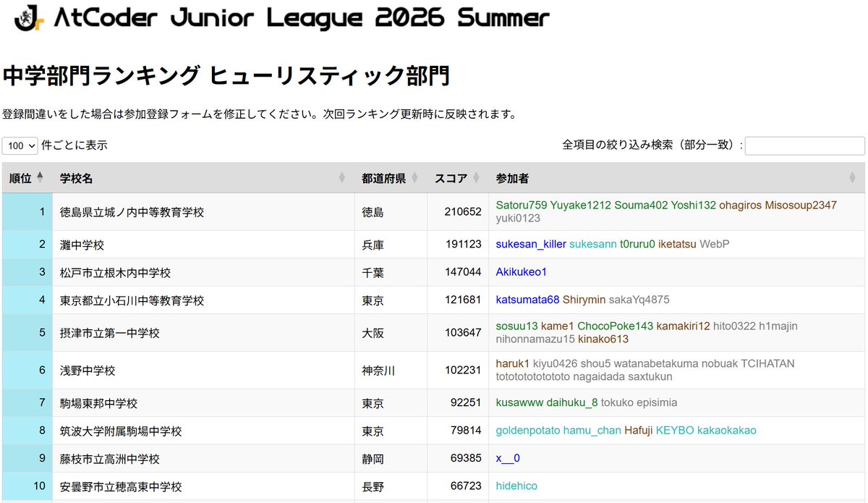
Task: Open participant kamakiri12 profile
Action: pyautogui.click(x=684, y=326)
